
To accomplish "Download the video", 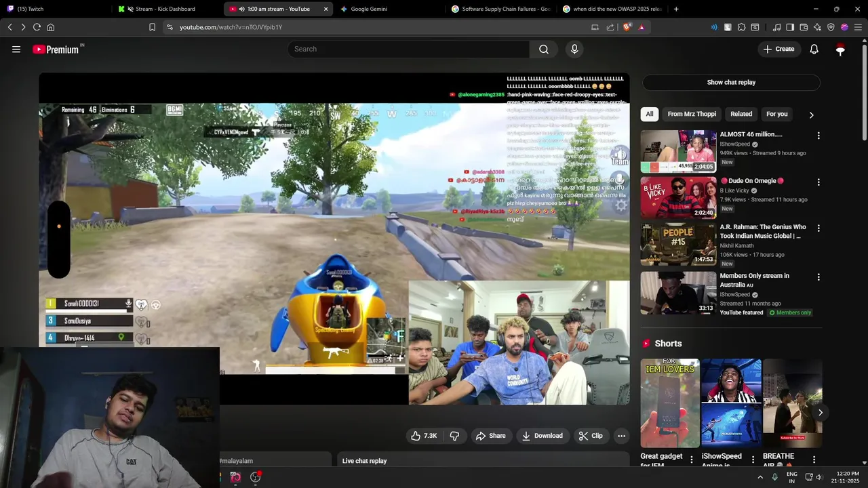I will pos(542,436).
